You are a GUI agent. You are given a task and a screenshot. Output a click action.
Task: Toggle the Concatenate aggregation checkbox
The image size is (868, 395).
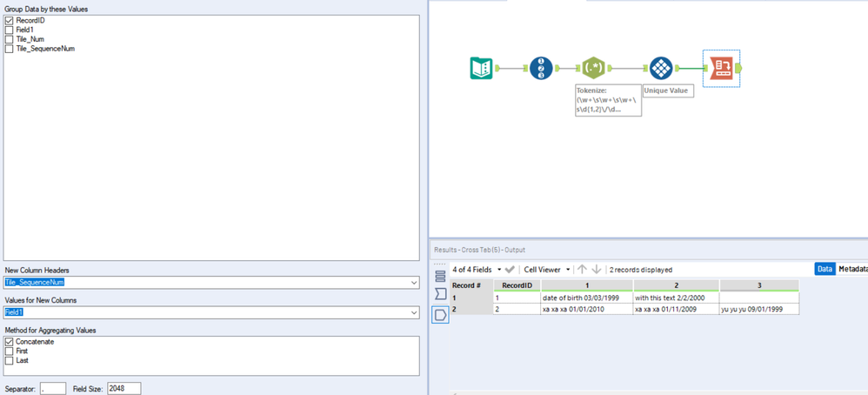(x=9, y=342)
